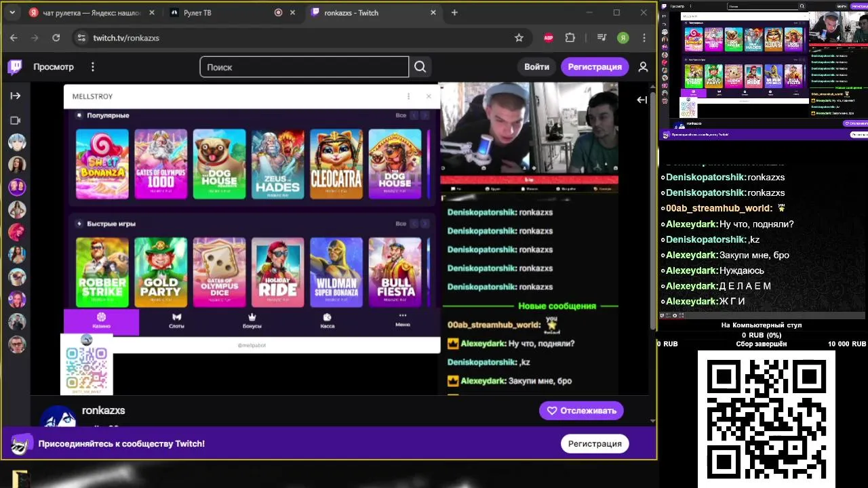Close the 'ronkazxs - Twitch' tab
Viewport: 868px width, 488px height.
coord(433,12)
